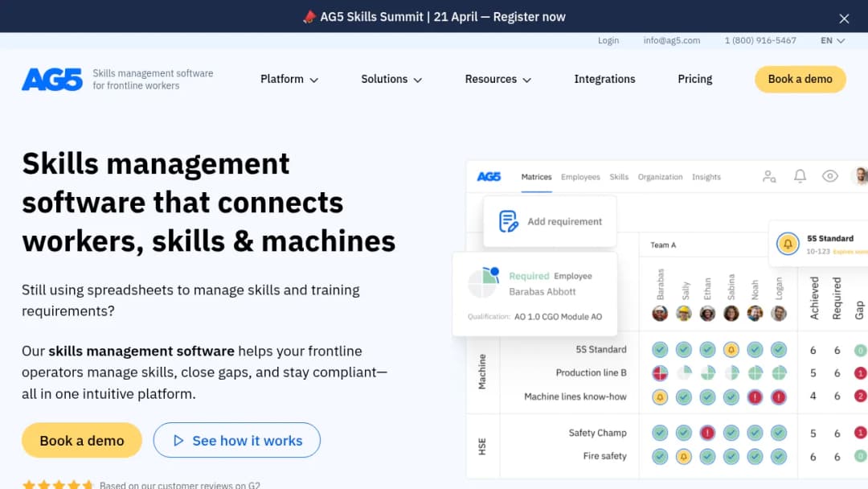Viewport: 868px width, 489px height.
Task: Click the Add requirement card
Action: [550, 221]
